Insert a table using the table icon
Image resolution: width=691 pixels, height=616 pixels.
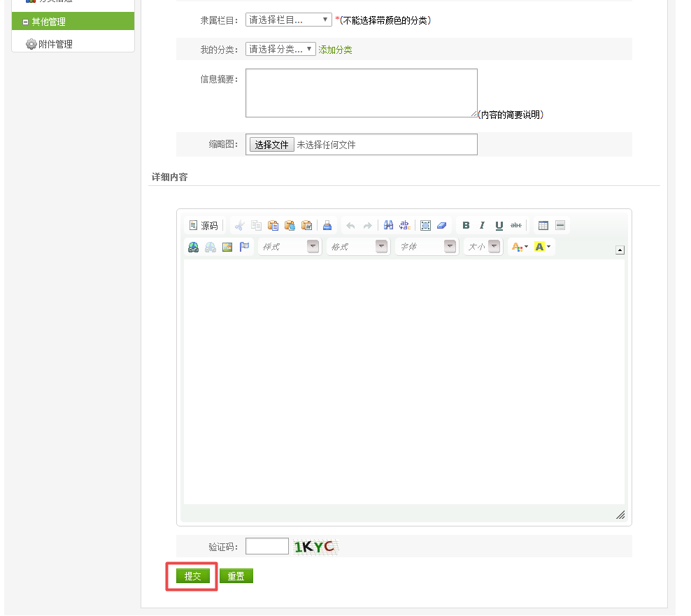pyautogui.click(x=543, y=225)
